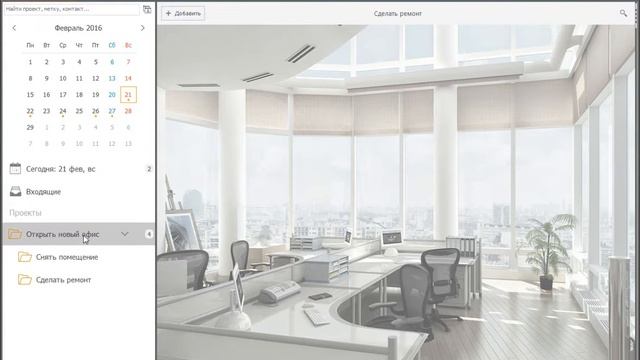Select February 24 in the calendar
Screen dimensions: 640x360
coord(63,111)
